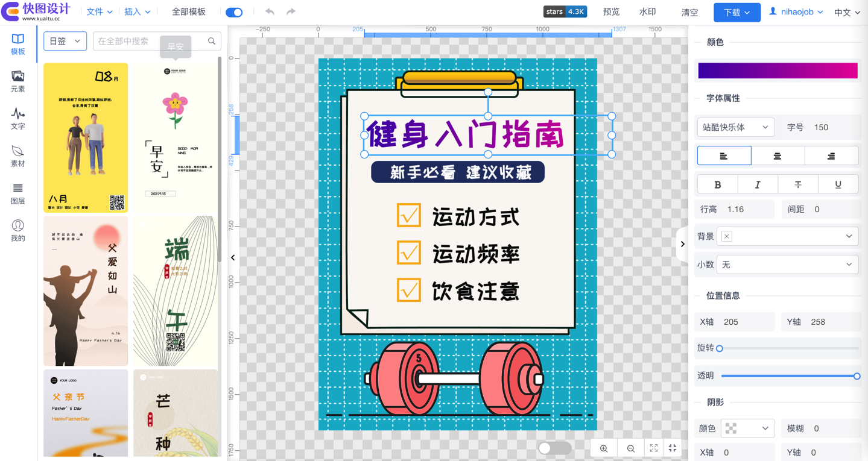Click the undo arrow icon
Screen dimensions: 868x461
pyautogui.click(x=269, y=11)
